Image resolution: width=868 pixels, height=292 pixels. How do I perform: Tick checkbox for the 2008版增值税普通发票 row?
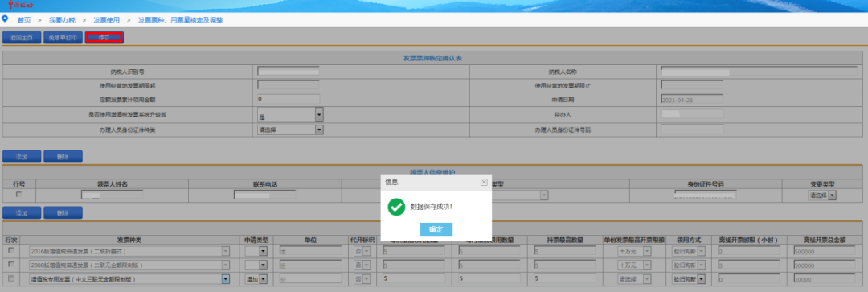click(11, 265)
